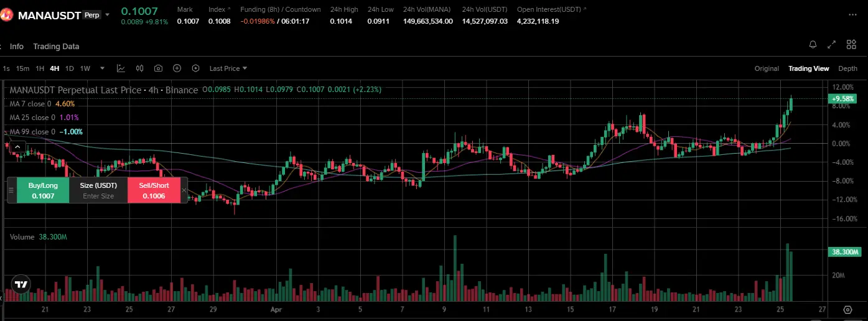Screen dimensions: 868x321
Task: Click the circled plus icon in toolbar
Action: pyautogui.click(x=177, y=68)
